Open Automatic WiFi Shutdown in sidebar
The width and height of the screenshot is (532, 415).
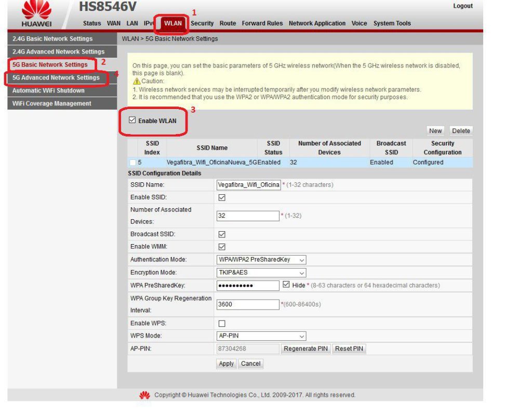click(62, 90)
